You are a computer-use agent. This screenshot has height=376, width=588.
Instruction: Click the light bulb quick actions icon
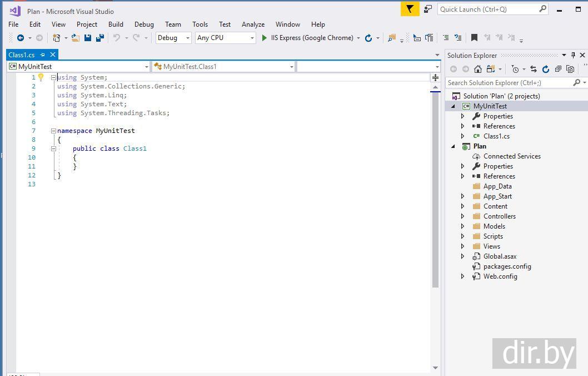click(41, 77)
